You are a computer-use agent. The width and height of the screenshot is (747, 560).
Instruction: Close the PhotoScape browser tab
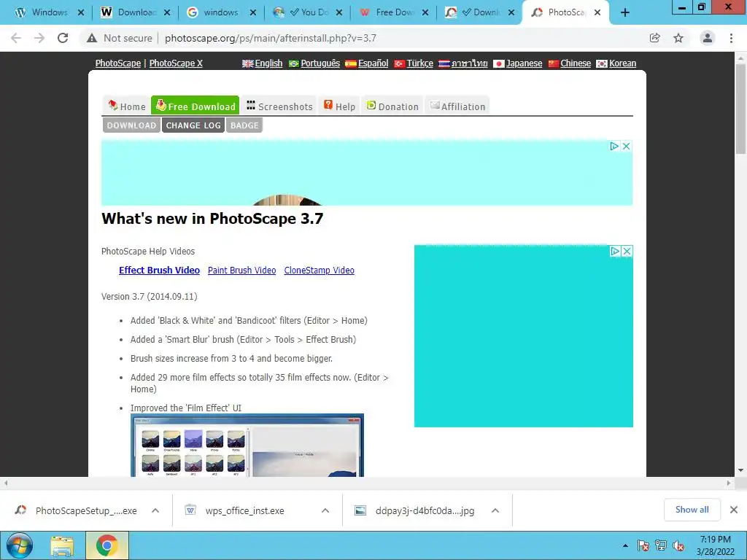click(x=597, y=13)
